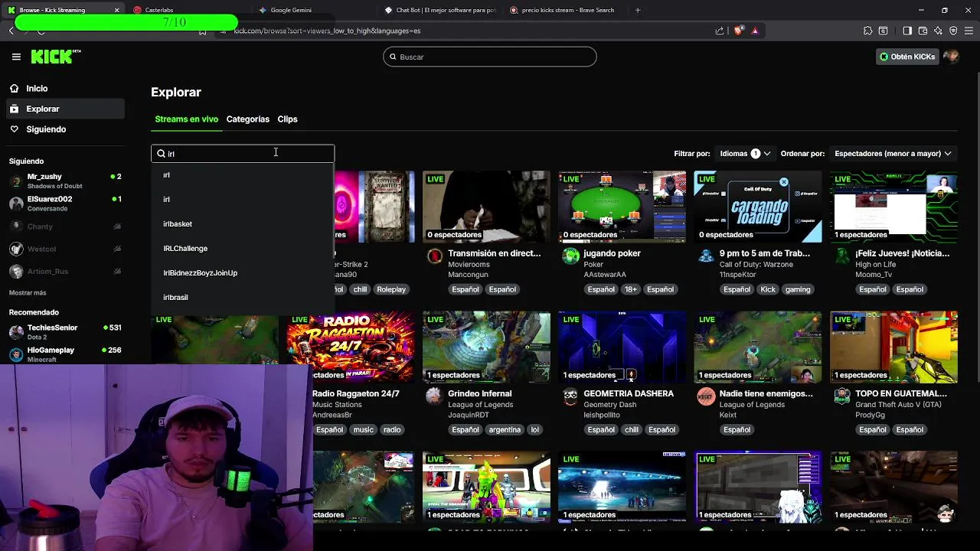
Task: Click the gaming tag under Warzone stream
Action: click(x=797, y=290)
